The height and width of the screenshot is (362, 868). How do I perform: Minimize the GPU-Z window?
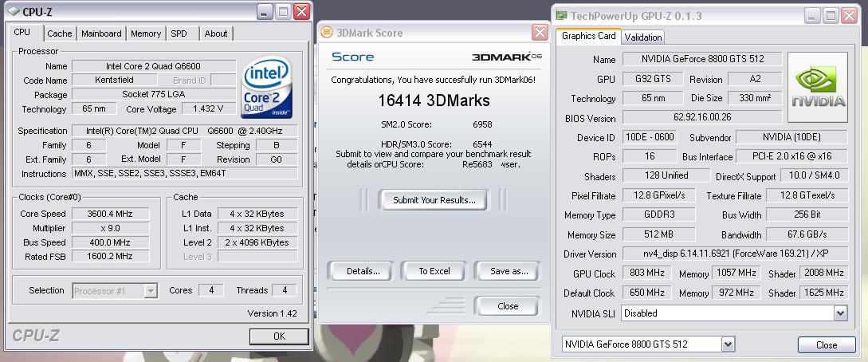813,15
